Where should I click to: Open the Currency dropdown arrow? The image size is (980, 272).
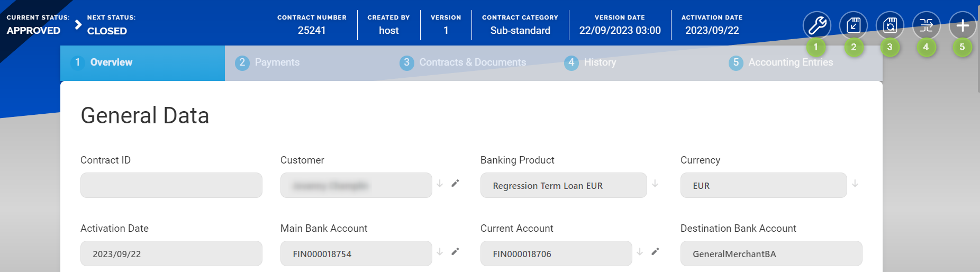(x=855, y=184)
